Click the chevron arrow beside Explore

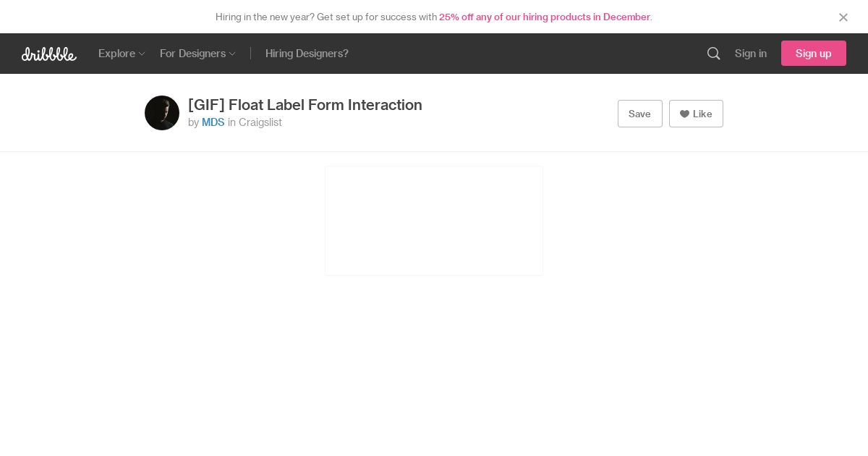(x=142, y=54)
